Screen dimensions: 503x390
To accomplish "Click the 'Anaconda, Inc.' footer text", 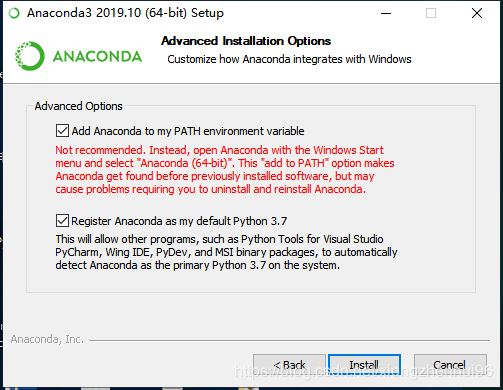I will pos(47,339).
